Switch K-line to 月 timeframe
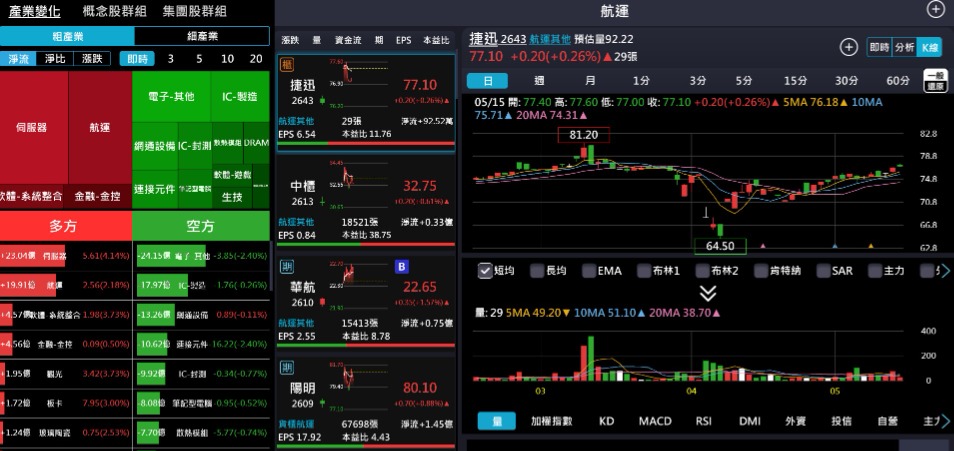The image size is (954, 451). 590,80
